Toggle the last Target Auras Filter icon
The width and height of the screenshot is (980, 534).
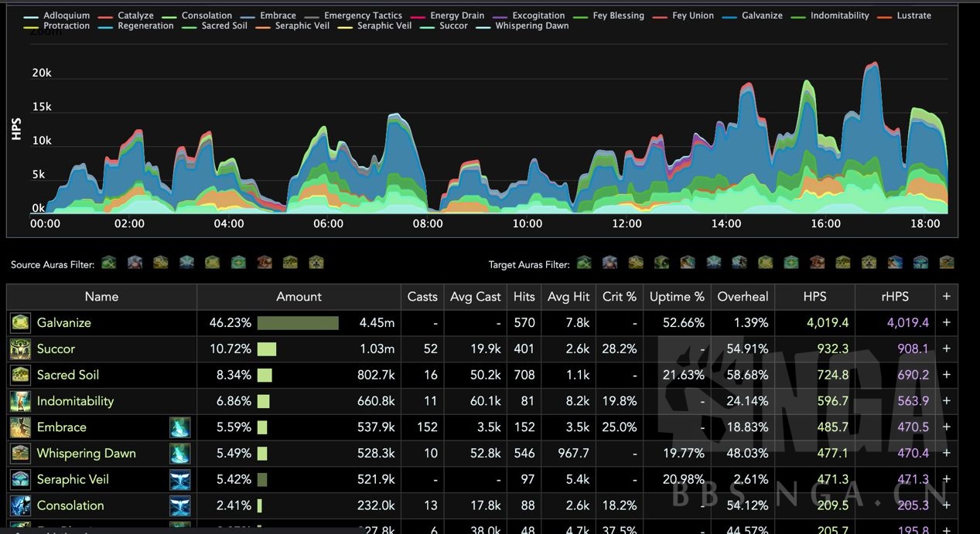(x=947, y=263)
